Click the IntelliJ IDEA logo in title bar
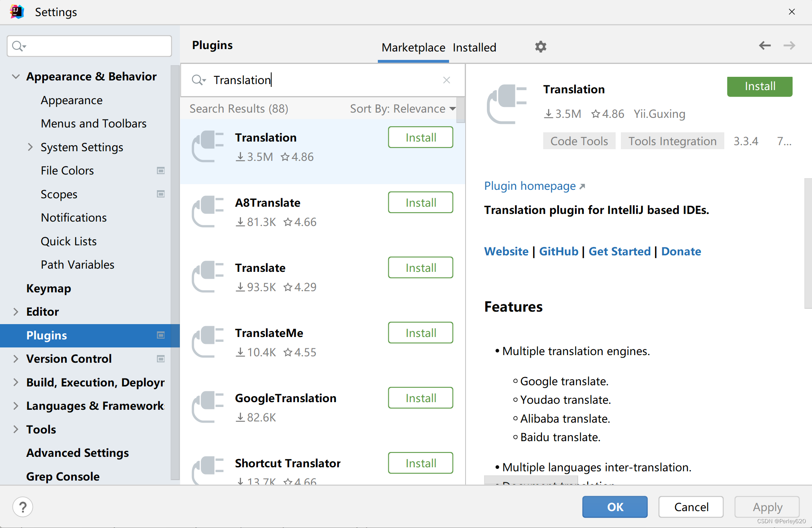Image resolution: width=812 pixels, height=528 pixels. (x=16, y=12)
